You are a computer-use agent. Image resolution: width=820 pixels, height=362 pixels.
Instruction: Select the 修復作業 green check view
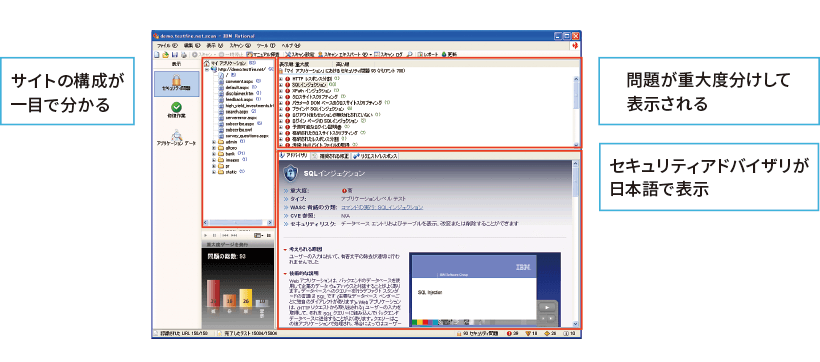coord(177,109)
